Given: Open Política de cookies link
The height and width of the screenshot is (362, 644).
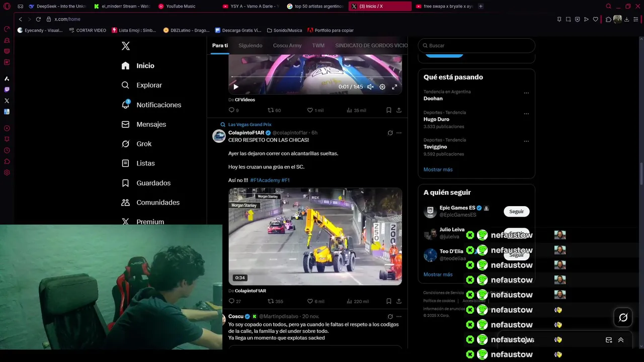Looking at the screenshot, I should click(x=439, y=301).
